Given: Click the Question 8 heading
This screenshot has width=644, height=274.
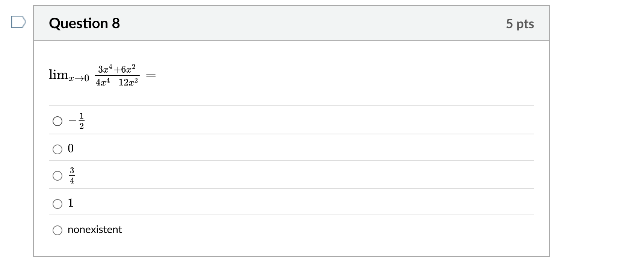Looking at the screenshot, I should point(85,23).
